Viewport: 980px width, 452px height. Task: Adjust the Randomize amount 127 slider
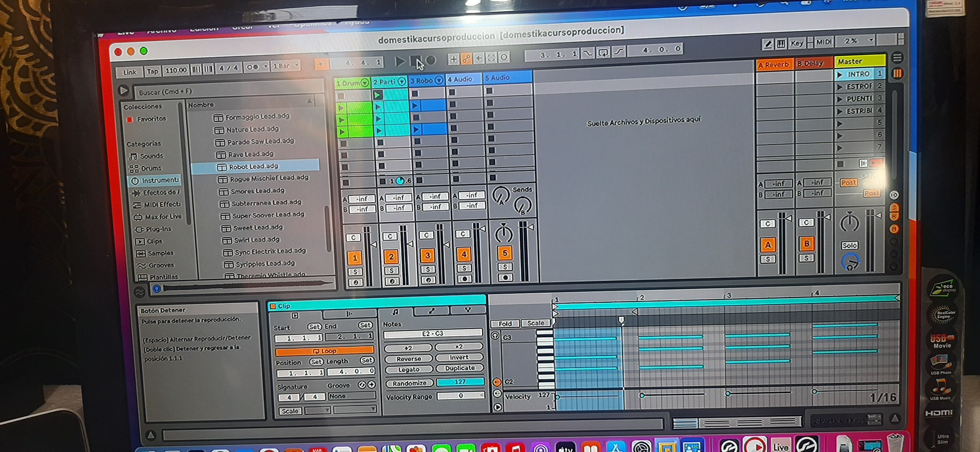coord(460,382)
